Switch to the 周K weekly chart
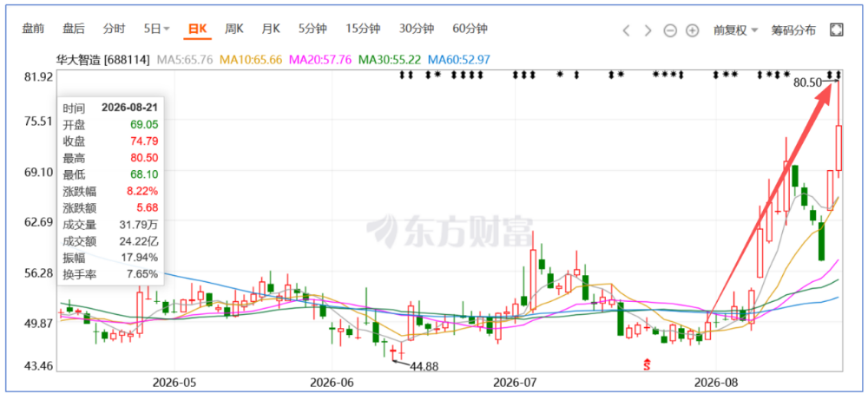Image resolution: width=868 pixels, height=400 pixels. [234, 30]
